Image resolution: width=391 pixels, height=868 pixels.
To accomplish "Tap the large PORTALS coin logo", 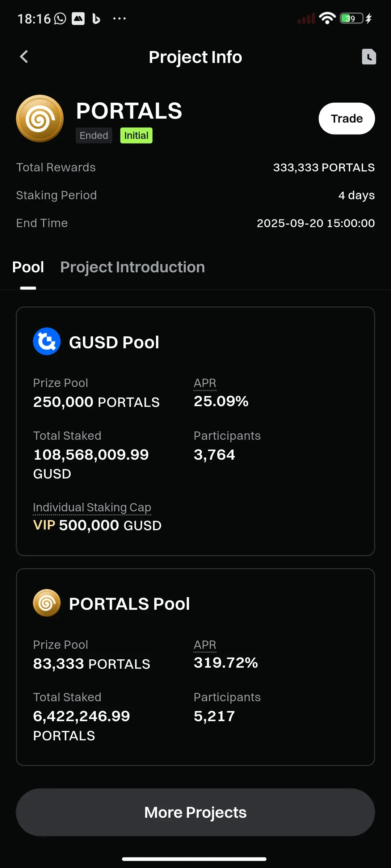I will coord(40,119).
